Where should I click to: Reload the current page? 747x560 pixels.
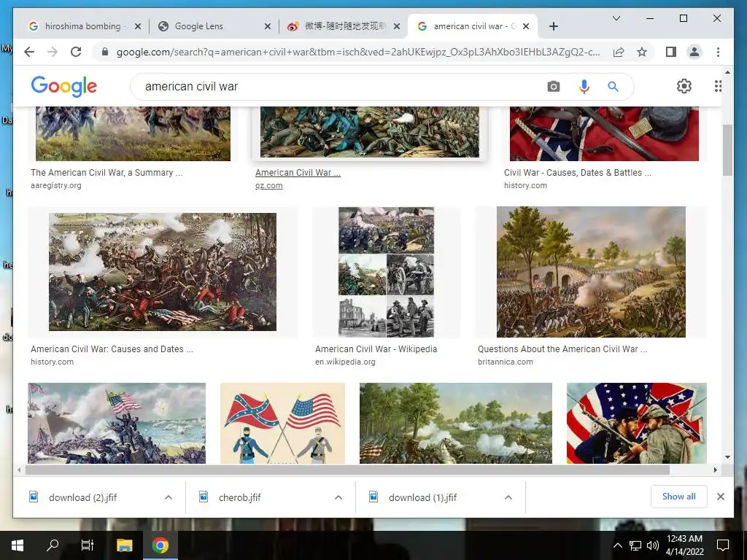76,52
